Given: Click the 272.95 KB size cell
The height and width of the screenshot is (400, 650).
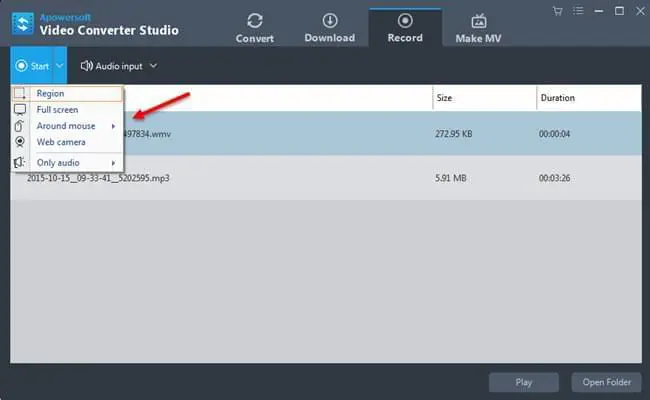Looking at the screenshot, I should [454, 134].
